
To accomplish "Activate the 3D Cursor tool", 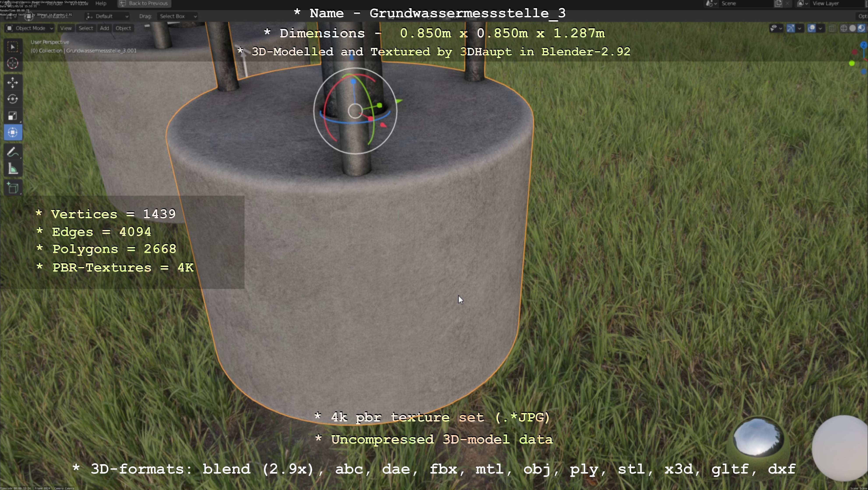I will (x=13, y=63).
